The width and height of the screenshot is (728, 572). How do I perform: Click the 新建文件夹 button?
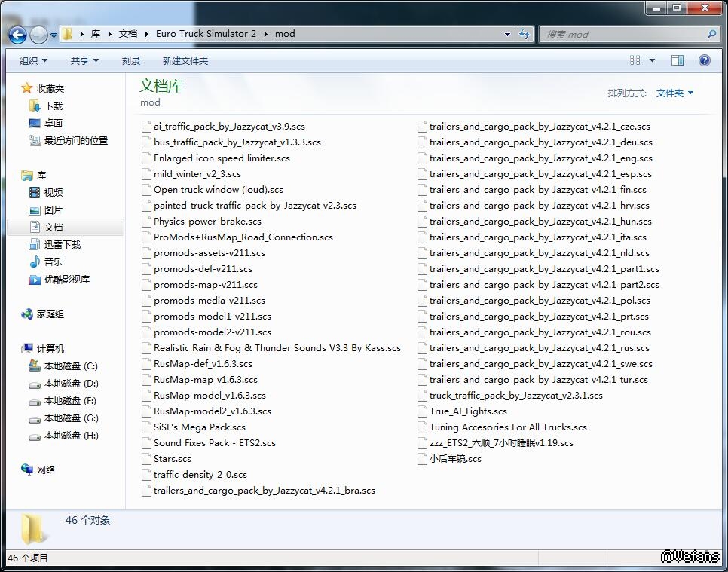[185, 60]
